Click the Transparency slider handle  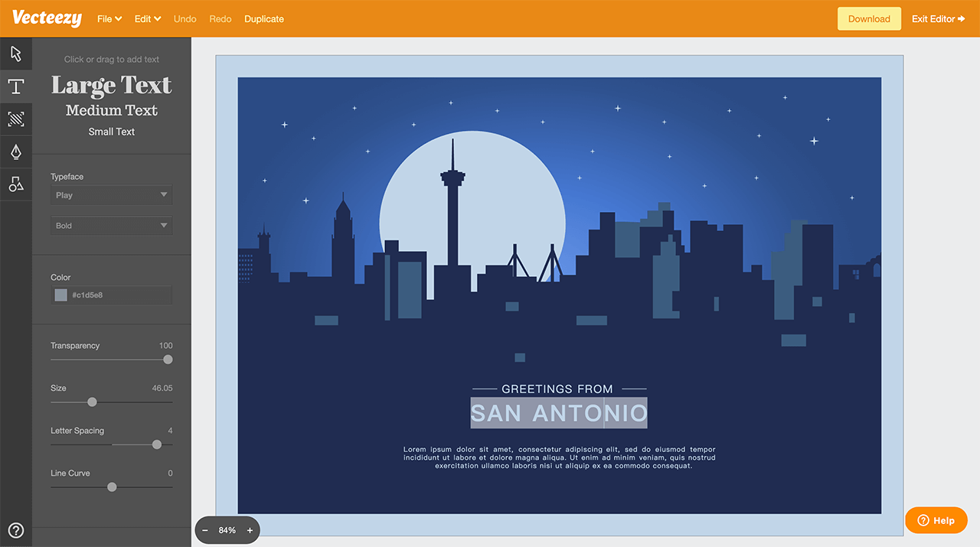[x=168, y=360]
